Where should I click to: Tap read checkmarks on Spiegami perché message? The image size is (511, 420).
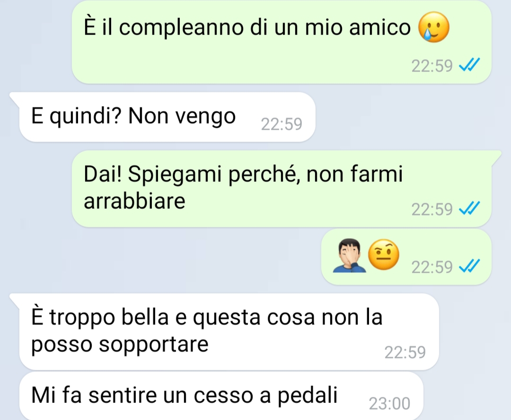[469, 208]
